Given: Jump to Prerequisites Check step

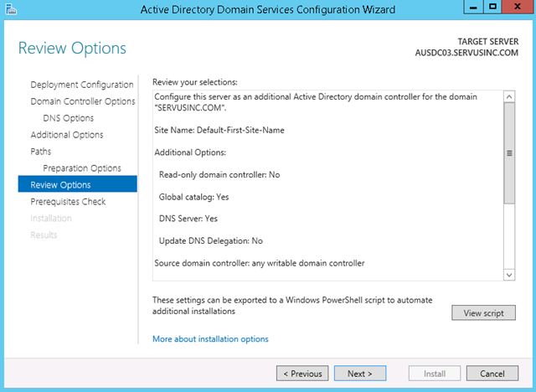Looking at the screenshot, I should (x=68, y=202).
